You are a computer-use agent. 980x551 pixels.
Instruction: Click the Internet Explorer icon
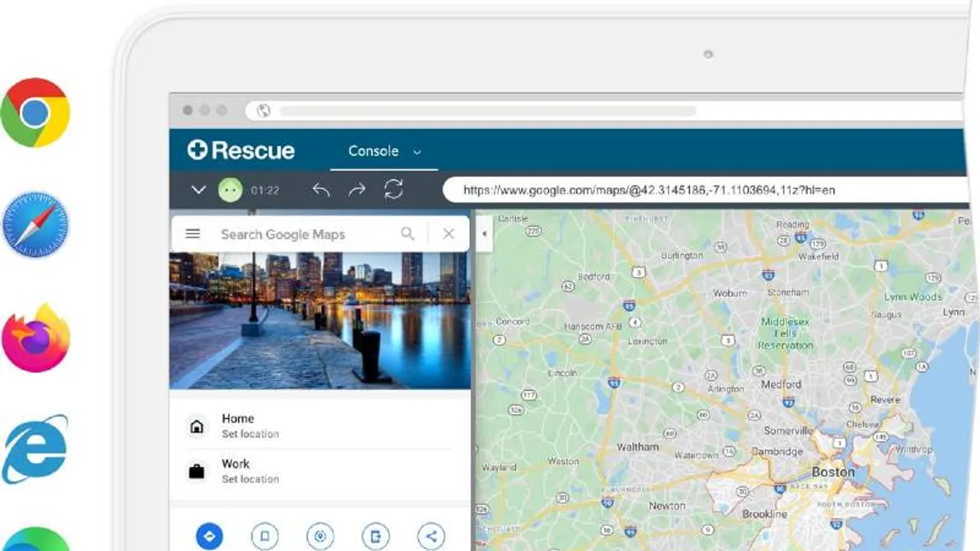(34, 450)
